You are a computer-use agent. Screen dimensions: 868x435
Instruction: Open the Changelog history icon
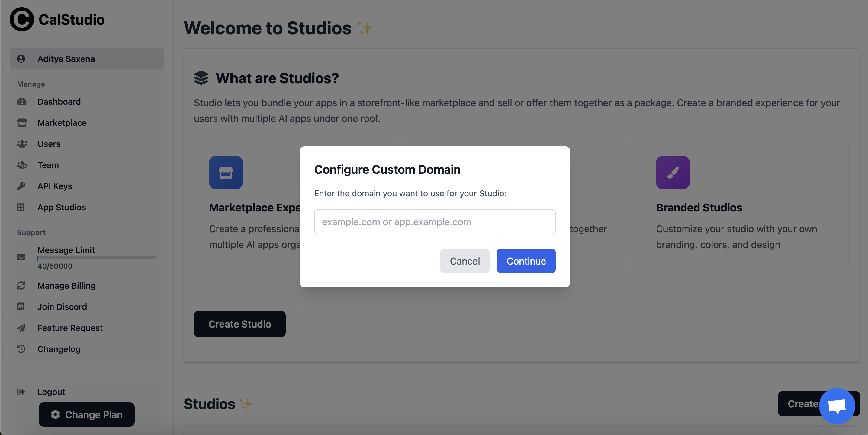tap(21, 349)
